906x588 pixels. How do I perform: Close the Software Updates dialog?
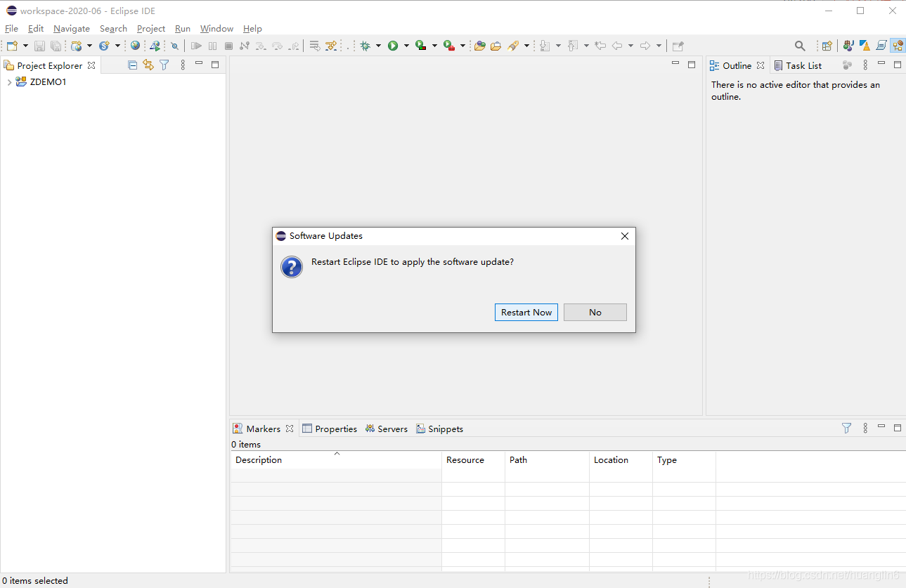pos(624,236)
